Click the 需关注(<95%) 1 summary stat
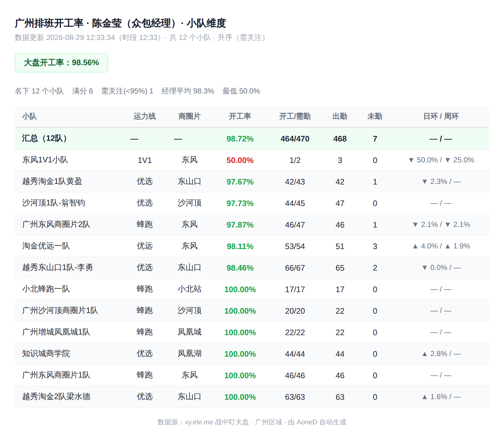Viewport: 504px width, 444px height. click(x=127, y=91)
